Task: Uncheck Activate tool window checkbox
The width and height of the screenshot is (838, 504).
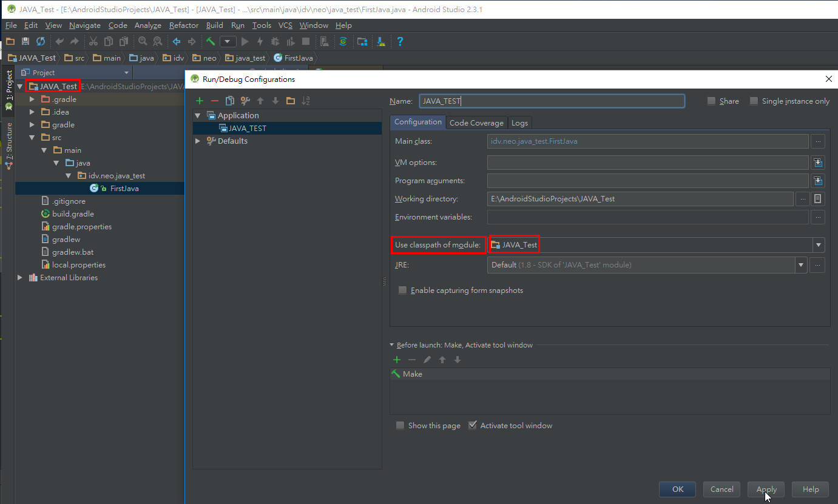Action: (472, 426)
